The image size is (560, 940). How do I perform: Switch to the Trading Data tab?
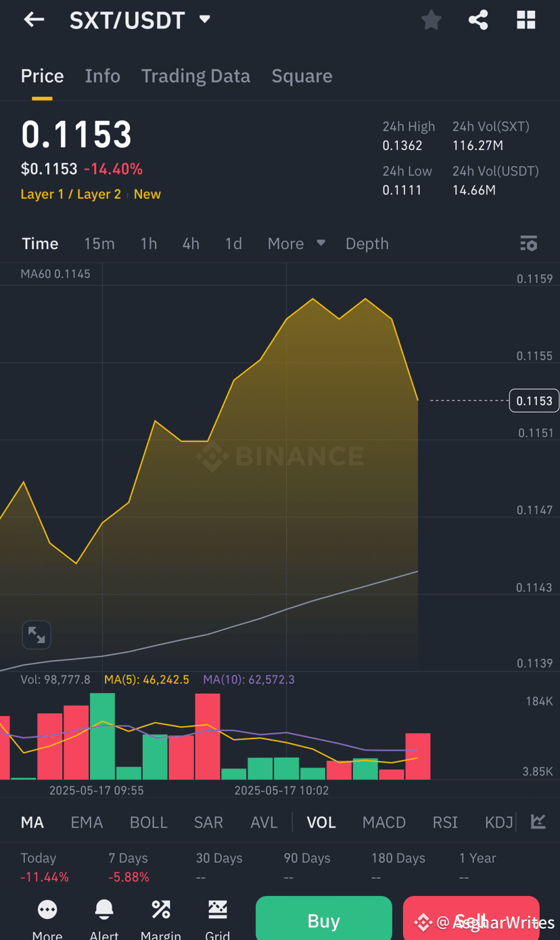(x=195, y=76)
